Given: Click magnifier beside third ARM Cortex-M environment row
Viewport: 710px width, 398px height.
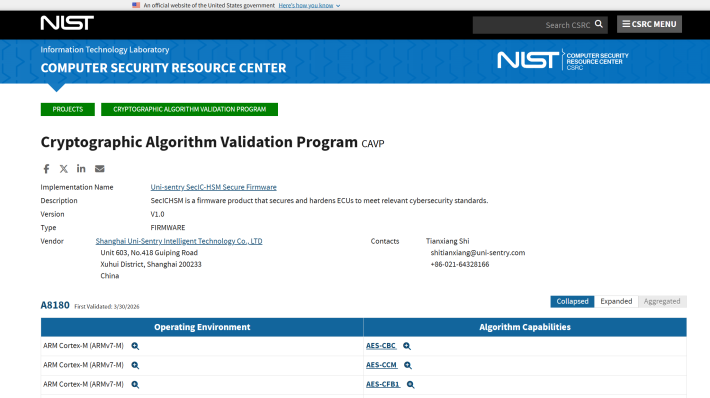Looking at the screenshot, I should tap(135, 384).
